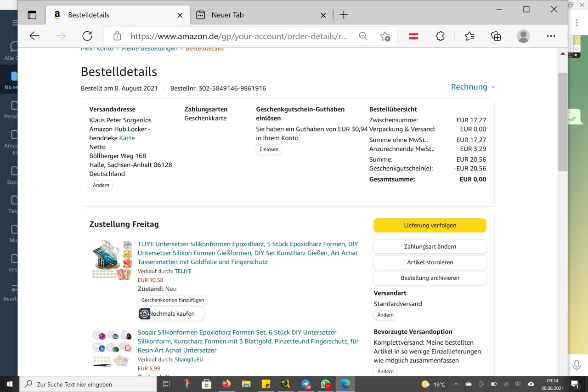Screen dimensions: 588x392
Task: Open the zoom magnifier in address bar
Action: [363, 36]
